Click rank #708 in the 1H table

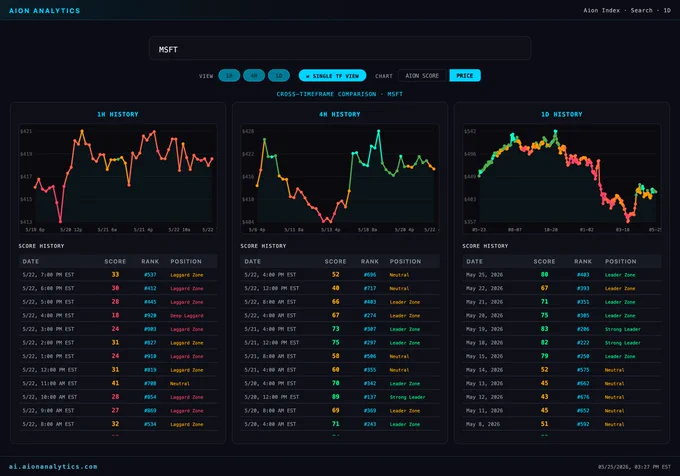tap(150, 383)
